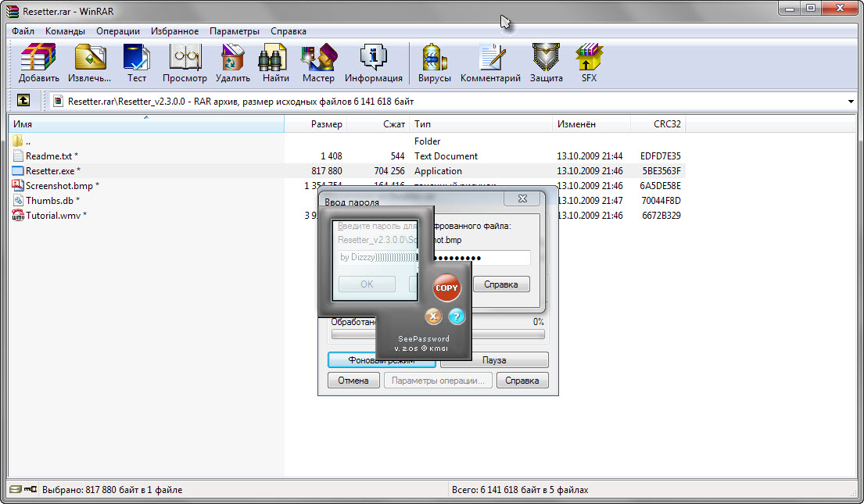Expand the archive path dropdown arrow
The image size is (864, 504).
click(x=851, y=102)
